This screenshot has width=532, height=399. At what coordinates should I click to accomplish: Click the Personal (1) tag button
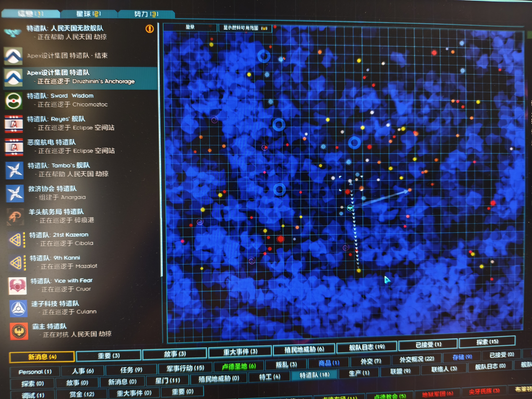(35, 372)
